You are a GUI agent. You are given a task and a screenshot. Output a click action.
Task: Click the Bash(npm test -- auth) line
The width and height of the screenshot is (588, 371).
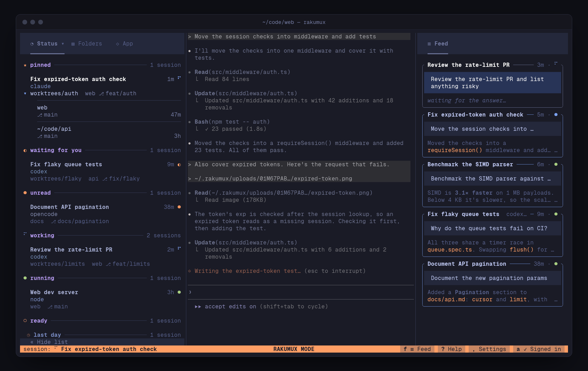pyautogui.click(x=232, y=122)
